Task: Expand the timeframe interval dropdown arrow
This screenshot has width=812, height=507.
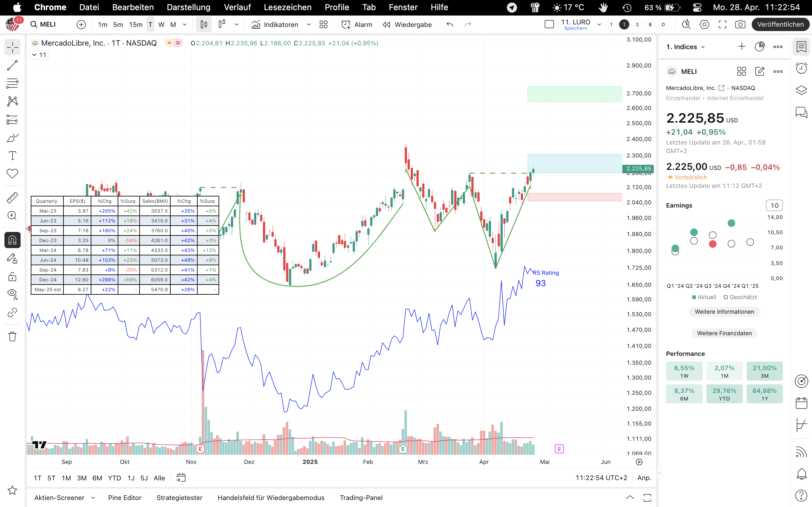Action: pyautogui.click(x=185, y=24)
